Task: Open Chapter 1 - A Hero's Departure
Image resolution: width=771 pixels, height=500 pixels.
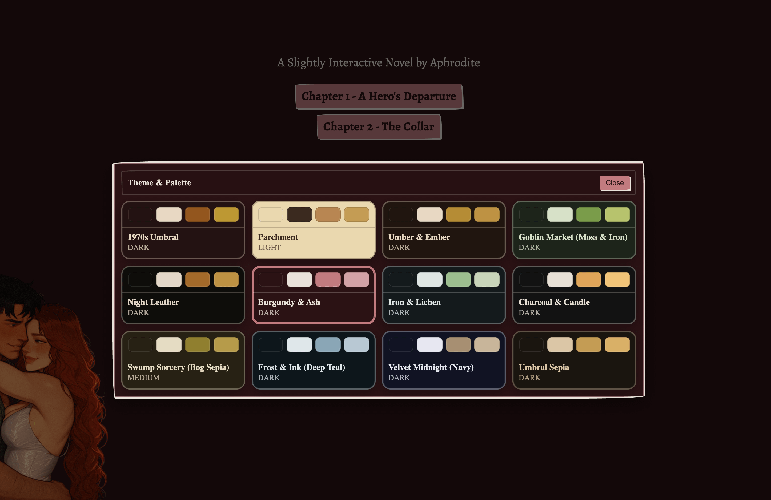Action: point(379,97)
